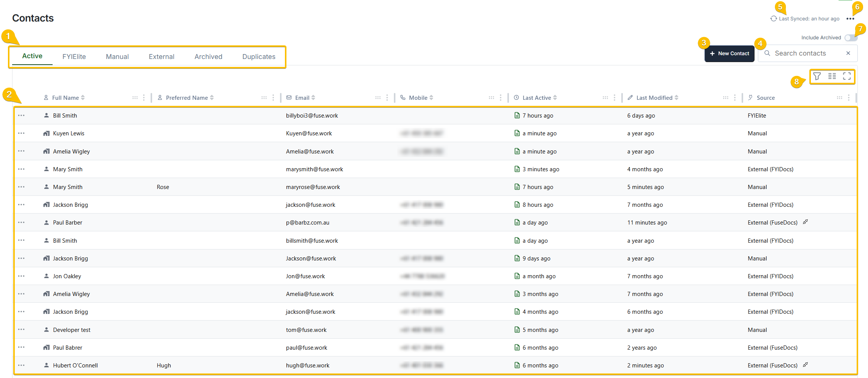Viewport: 868px width, 378px height.
Task: Click the New Contact button
Action: tap(729, 54)
